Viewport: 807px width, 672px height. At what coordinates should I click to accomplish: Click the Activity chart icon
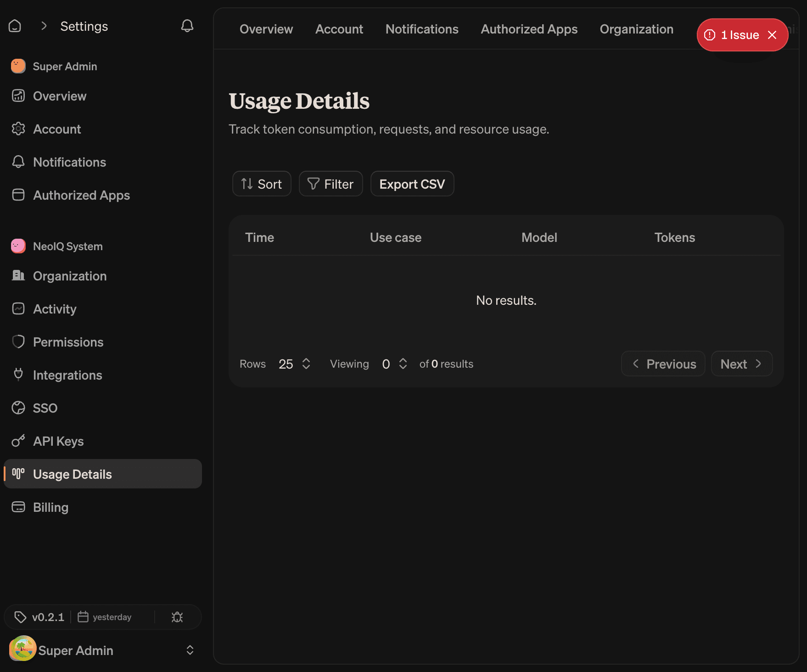pos(18,308)
